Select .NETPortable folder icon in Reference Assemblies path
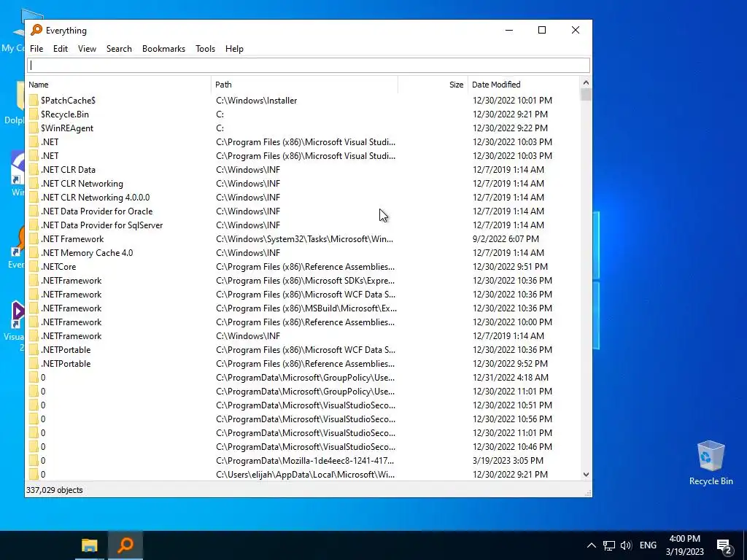 click(34, 363)
